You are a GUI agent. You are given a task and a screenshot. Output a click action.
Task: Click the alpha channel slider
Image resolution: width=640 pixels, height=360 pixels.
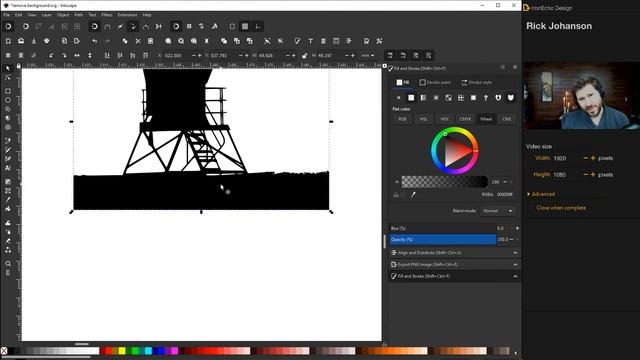(x=444, y=182)
